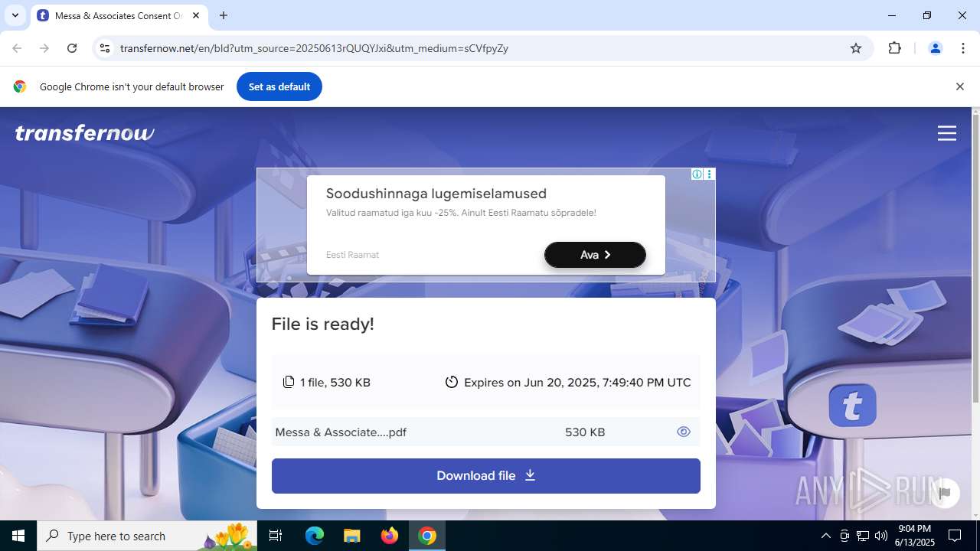Open the volume control in tray
980x551 pixels.
(x=881, y=536)
